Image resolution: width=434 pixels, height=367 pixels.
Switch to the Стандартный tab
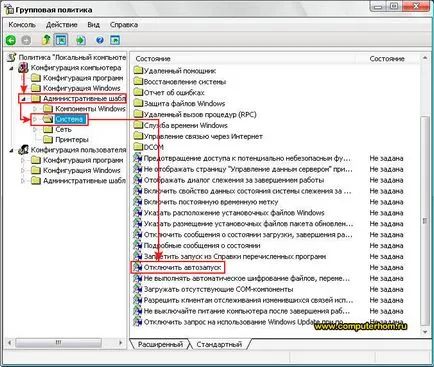219,344
